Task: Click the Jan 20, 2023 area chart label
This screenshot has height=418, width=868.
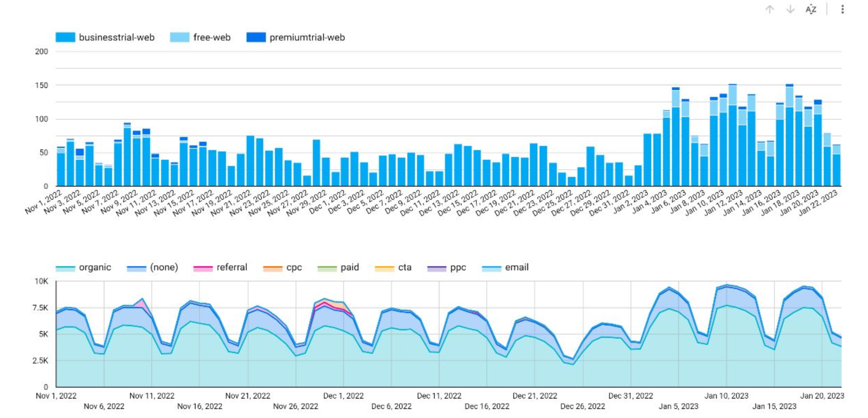Action: [x=822, y=396]
